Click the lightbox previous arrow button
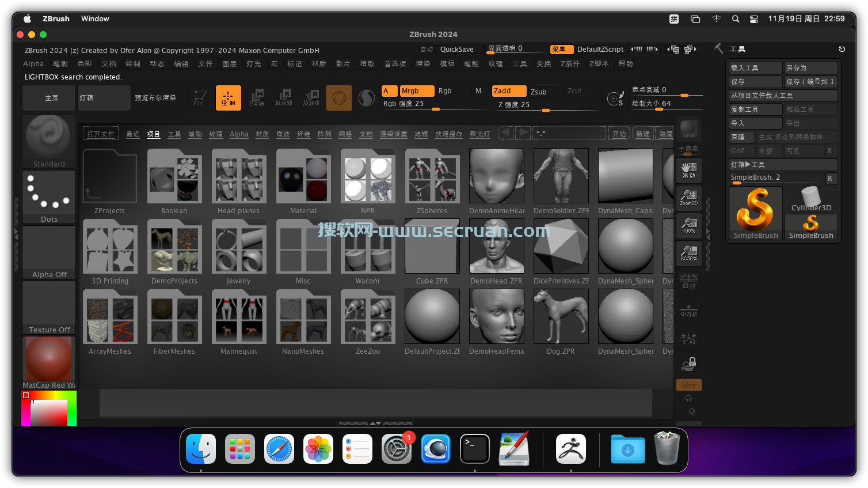This screenshot has height=488, width=868. (x=506, y=133)
